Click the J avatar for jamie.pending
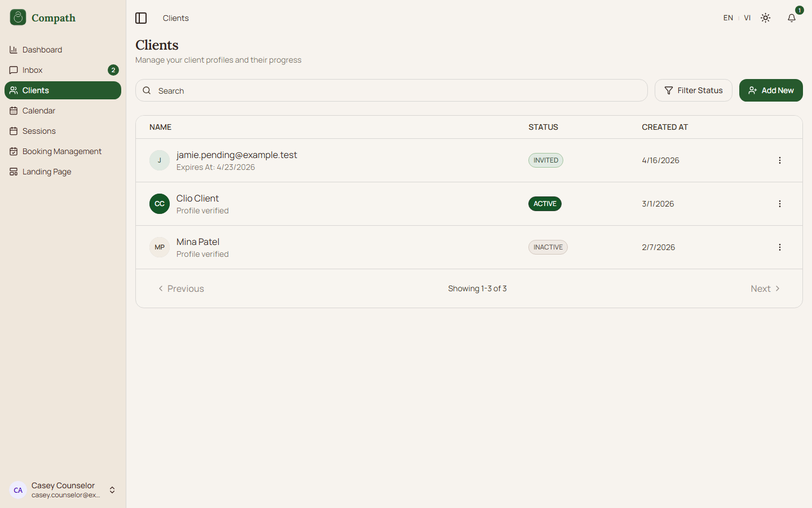This screenshot has height=508, width=812. tap(160, 160)
